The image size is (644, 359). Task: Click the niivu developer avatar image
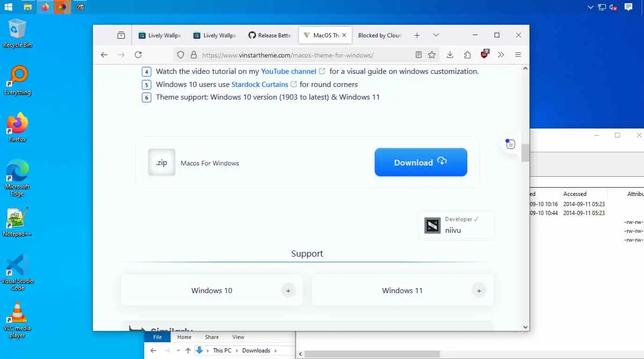(432, 225)
